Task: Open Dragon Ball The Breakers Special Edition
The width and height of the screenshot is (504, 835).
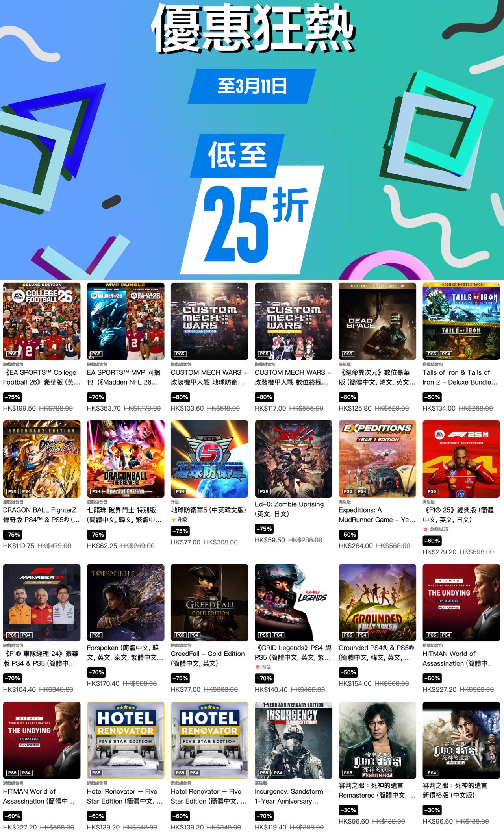Action: tap(126, 459)
